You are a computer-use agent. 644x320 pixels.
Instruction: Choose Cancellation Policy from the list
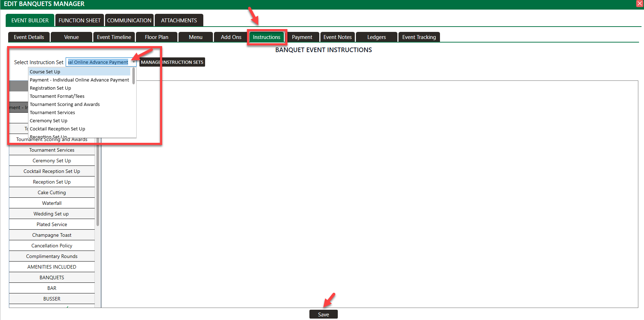click(x=52, y=246)
